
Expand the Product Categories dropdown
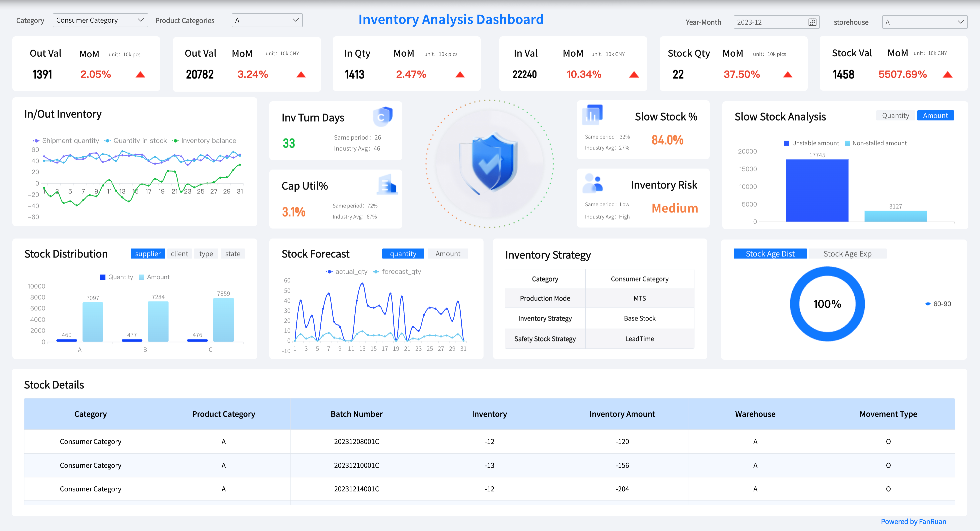click(267, 21)
